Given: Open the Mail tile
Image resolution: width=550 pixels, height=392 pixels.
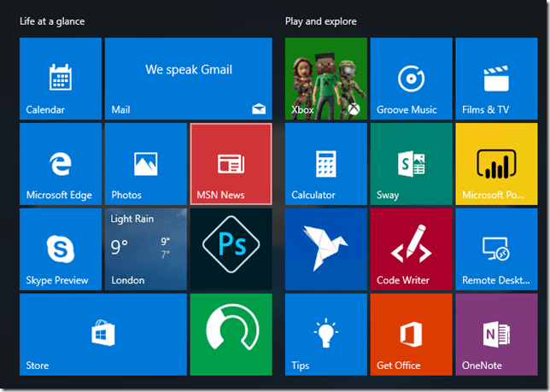Looking at the screenshot, I should tap(188, 79).
